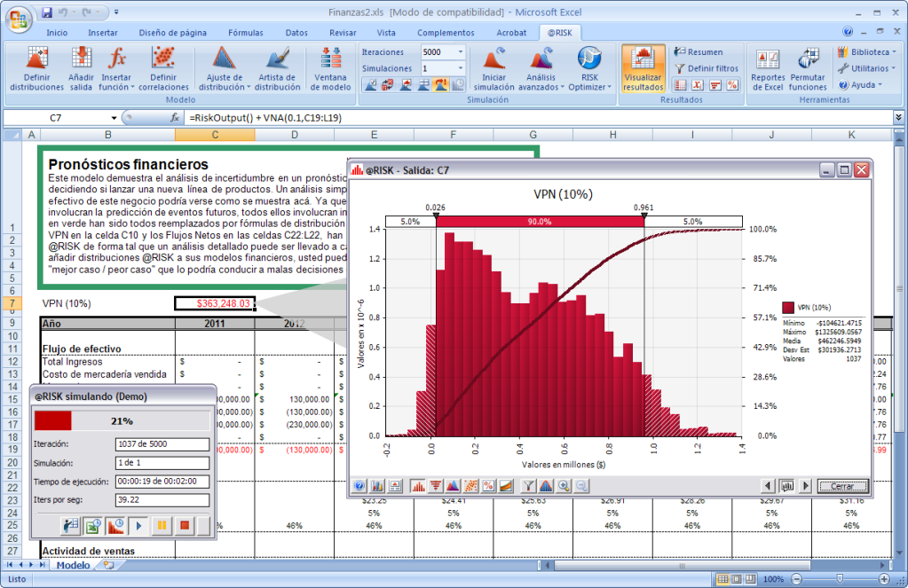Click Permutar funciones icon

808,69
